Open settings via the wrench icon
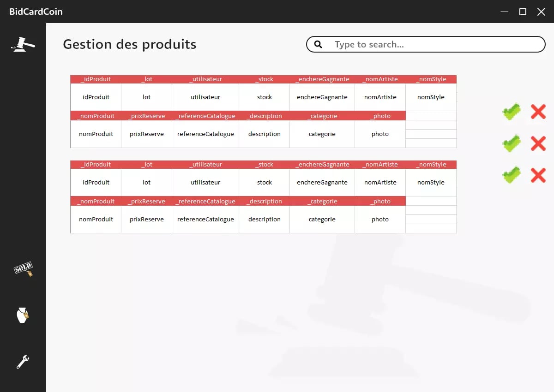This screenshot has width=554, height=392. [x=23, y=362]
